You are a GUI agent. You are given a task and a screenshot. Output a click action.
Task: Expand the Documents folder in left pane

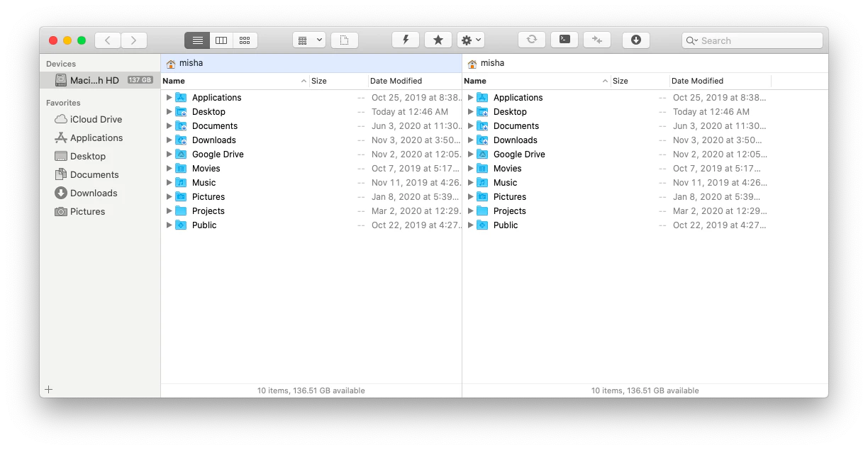[169, 126]
